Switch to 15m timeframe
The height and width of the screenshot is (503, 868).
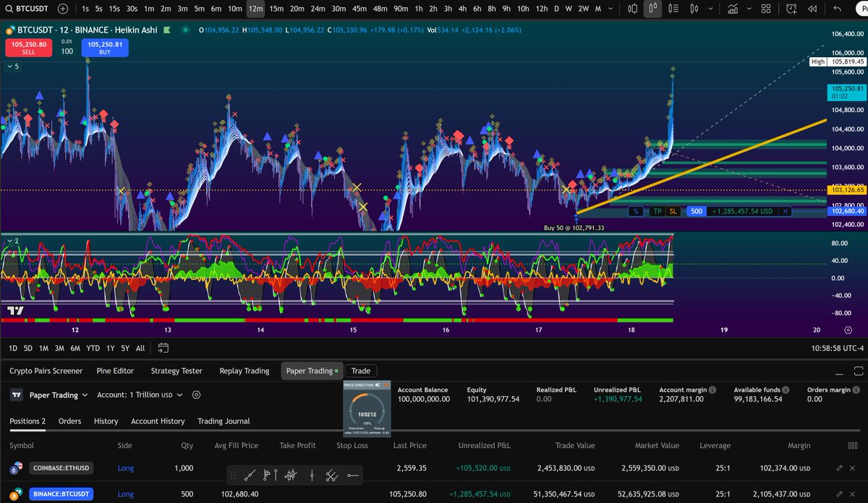[x=276, y=9]
